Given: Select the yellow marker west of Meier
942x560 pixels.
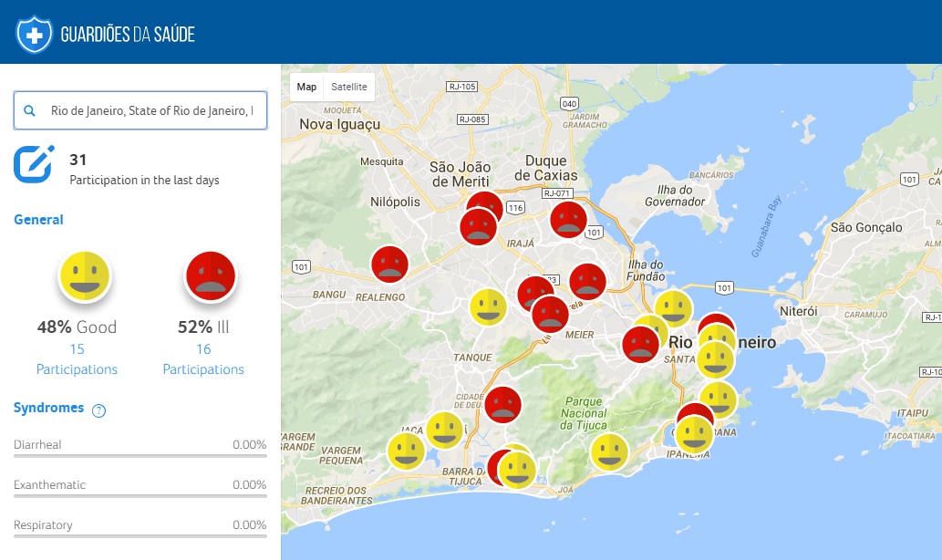Looking at the screenshot, I should [488, 306].
